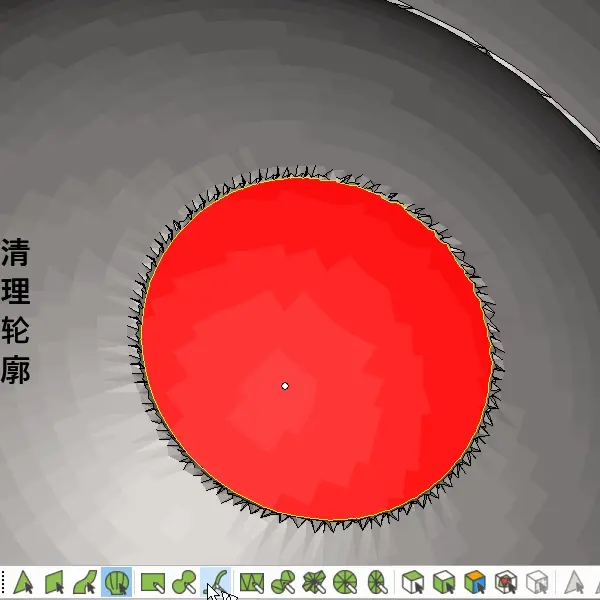Screen dimensions: 600x600
Task: Choose the flat green face selection tool
Action: tap(54, 582)
